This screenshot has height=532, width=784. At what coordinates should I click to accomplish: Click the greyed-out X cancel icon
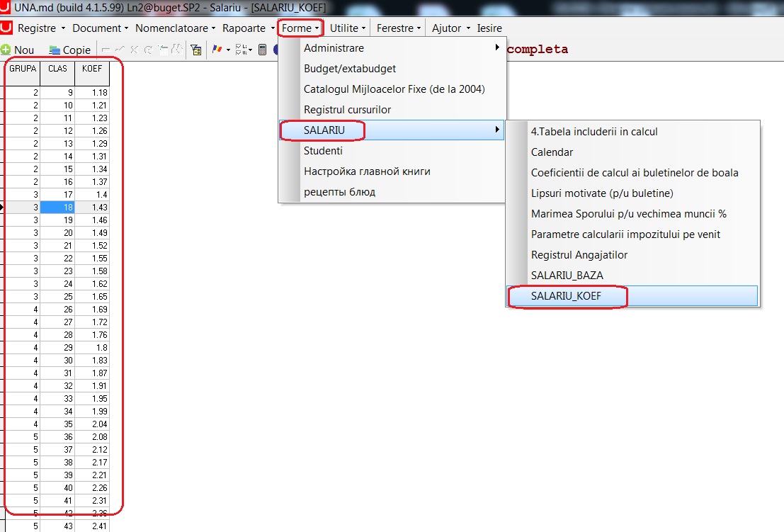tap(134, 50)
